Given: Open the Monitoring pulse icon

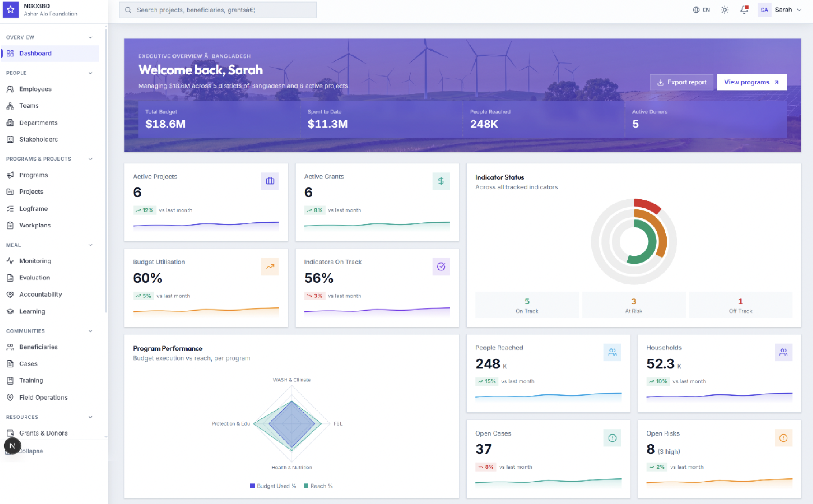Looking at the screenshot, I should (x=10, y=261).
